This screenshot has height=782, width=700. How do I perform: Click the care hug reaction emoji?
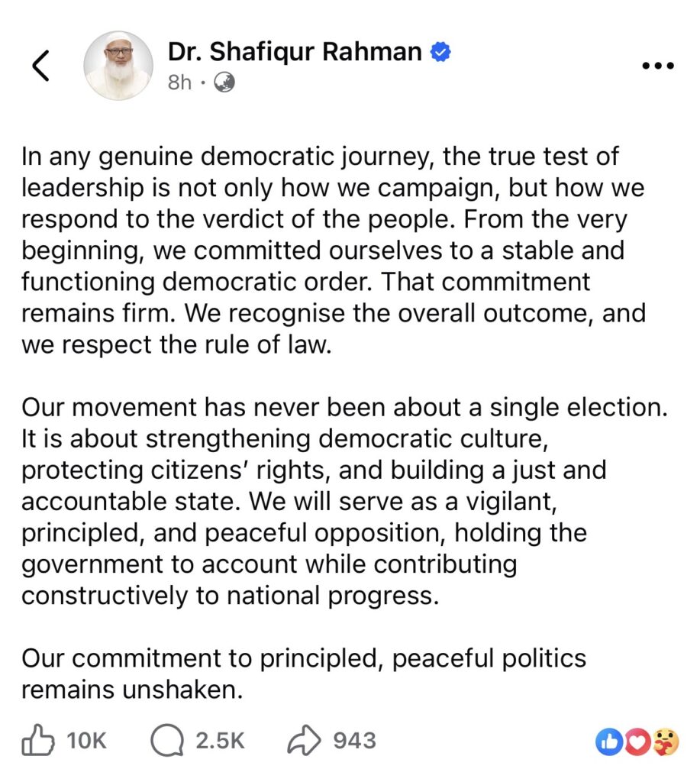(x=664, y=741)
